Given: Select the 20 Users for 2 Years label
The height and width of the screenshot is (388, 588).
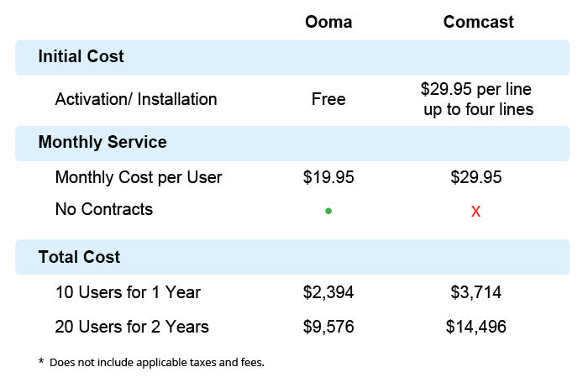Looking at the screenshot, I should tap(132, 326).
